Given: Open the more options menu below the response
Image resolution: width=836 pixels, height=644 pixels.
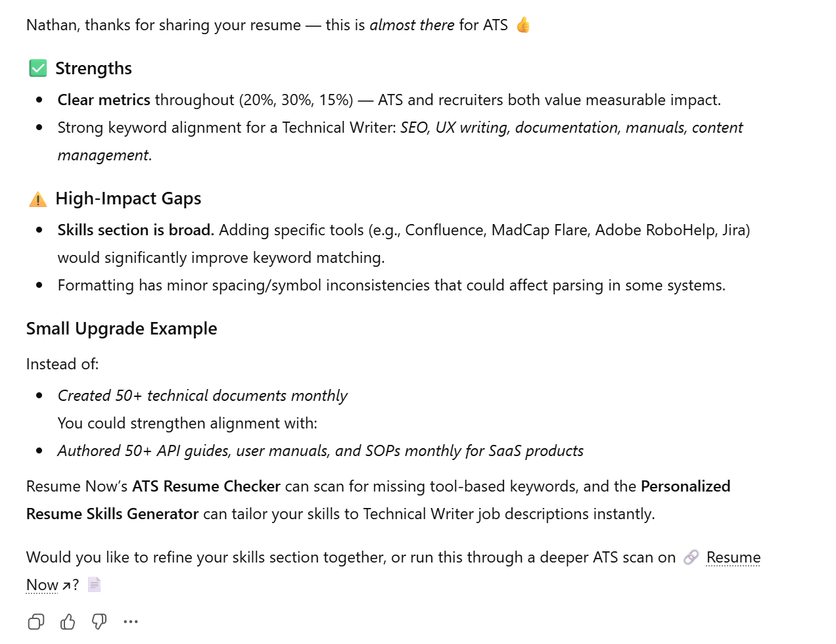Looking at the screenshot, I should (x=131, y=621).
